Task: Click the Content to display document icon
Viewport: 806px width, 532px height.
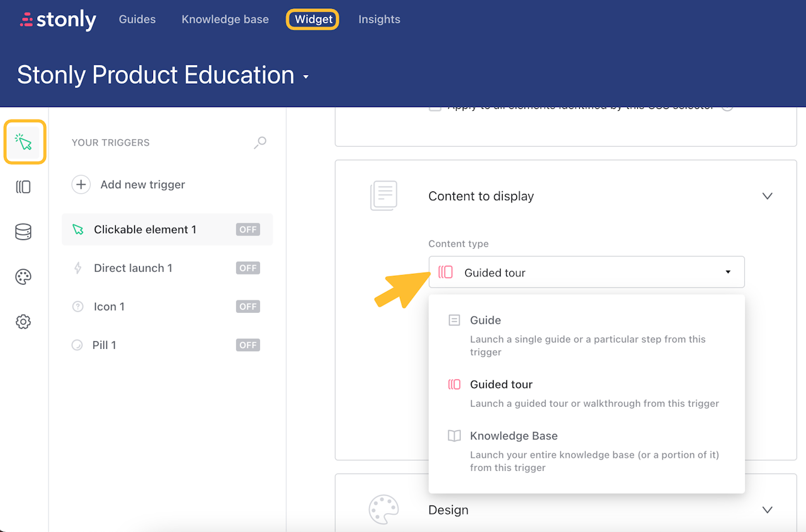Action: coord(383,196)
